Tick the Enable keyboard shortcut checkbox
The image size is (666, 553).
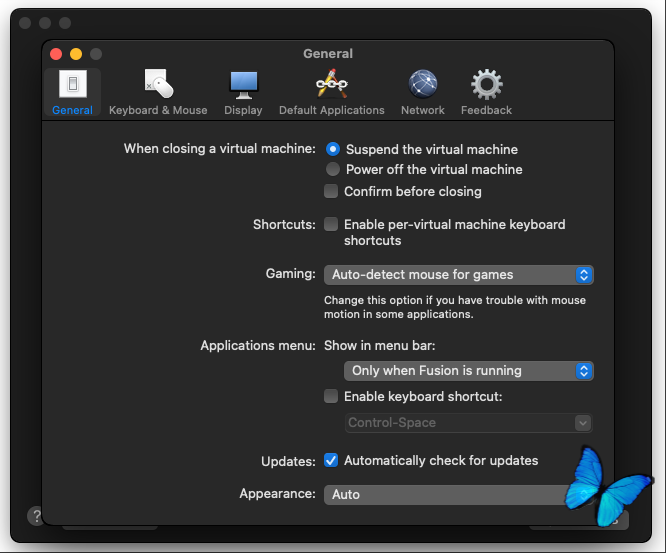(331, 396)
